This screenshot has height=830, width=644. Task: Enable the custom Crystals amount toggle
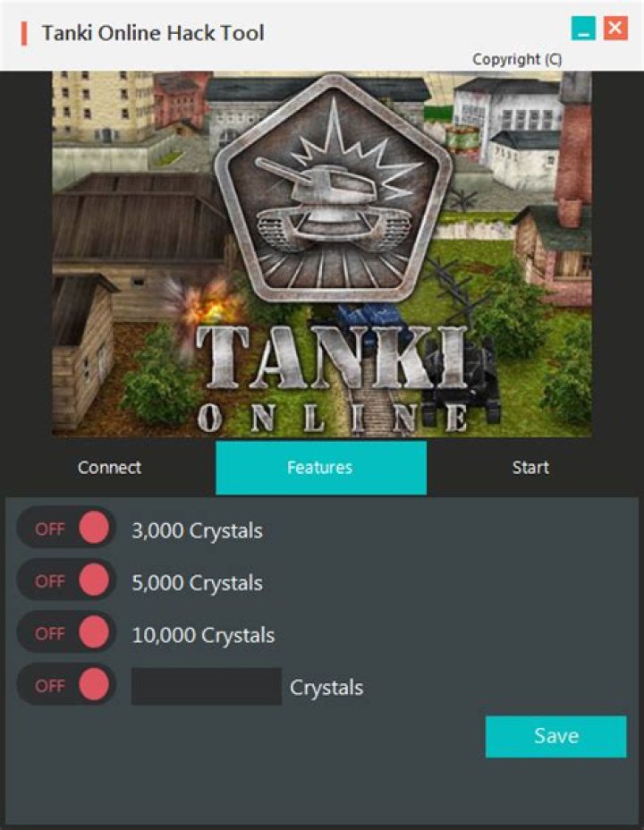pyautogui.click(x=66, y=684)
